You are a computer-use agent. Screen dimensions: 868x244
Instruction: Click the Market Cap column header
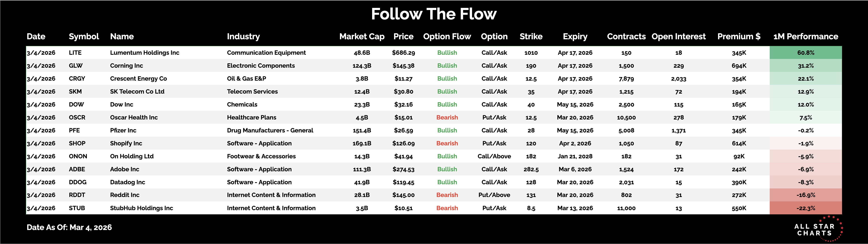(x=362, y=36)
